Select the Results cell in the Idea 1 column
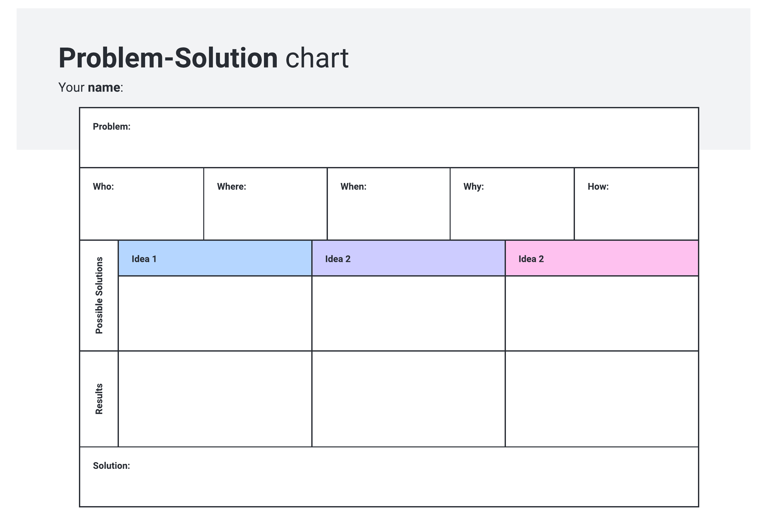This screenshot has height=532, width=767. click(215, 399)
